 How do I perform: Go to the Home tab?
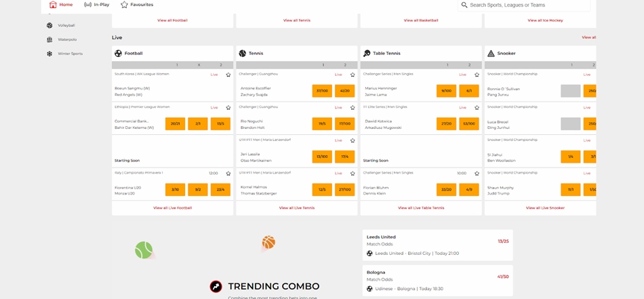coord(61,5)
